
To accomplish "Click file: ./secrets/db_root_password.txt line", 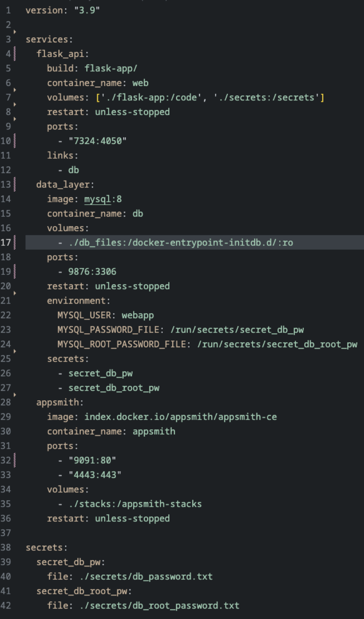I will click(x=143, y=606).
